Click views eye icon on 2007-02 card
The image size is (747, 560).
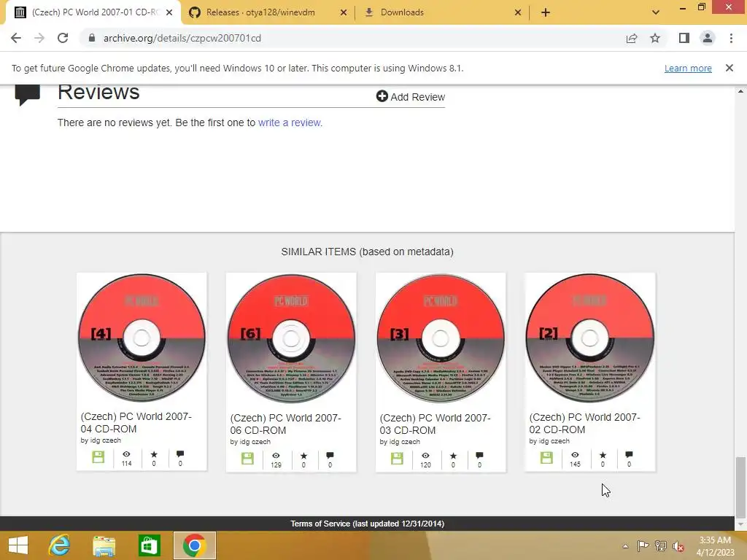[575, 455]
